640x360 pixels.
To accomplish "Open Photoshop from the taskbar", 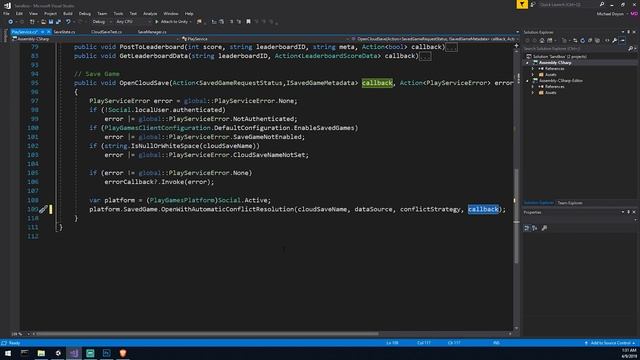I will click(x=107, y=353).
